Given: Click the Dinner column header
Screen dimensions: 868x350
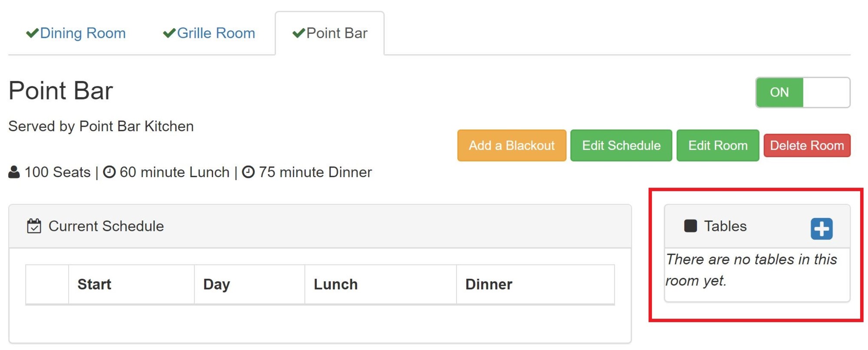Looking at the screenshot, I should [489, 284].
